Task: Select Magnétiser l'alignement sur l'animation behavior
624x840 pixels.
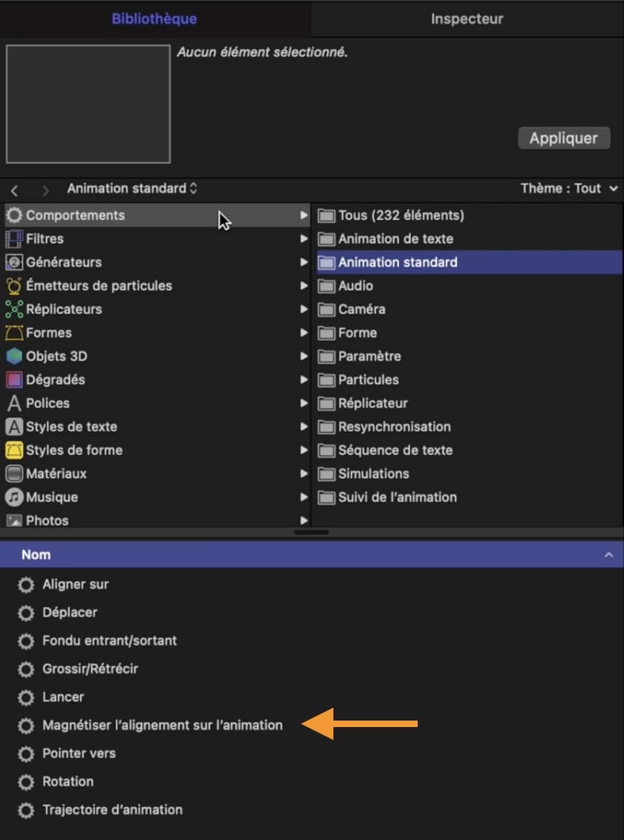Action: click(162, 725)
